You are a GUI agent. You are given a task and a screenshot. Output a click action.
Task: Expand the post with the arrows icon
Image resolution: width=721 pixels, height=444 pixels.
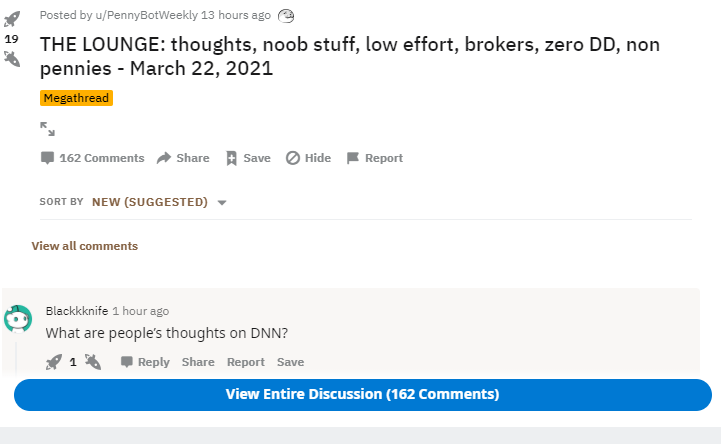click(x=47, y=129)
